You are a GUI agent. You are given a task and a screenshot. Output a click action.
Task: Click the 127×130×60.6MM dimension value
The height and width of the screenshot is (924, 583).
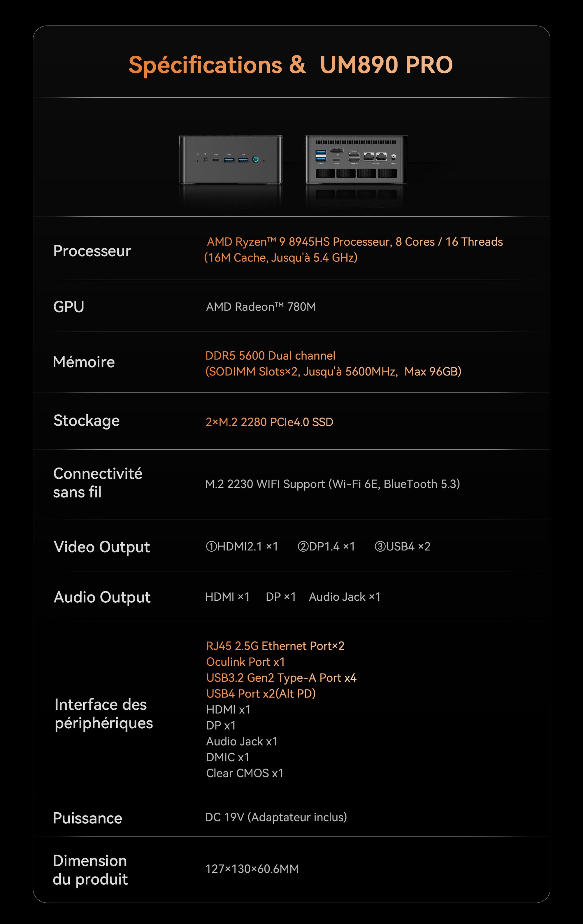pyautogui.click(x=252, y=868)
